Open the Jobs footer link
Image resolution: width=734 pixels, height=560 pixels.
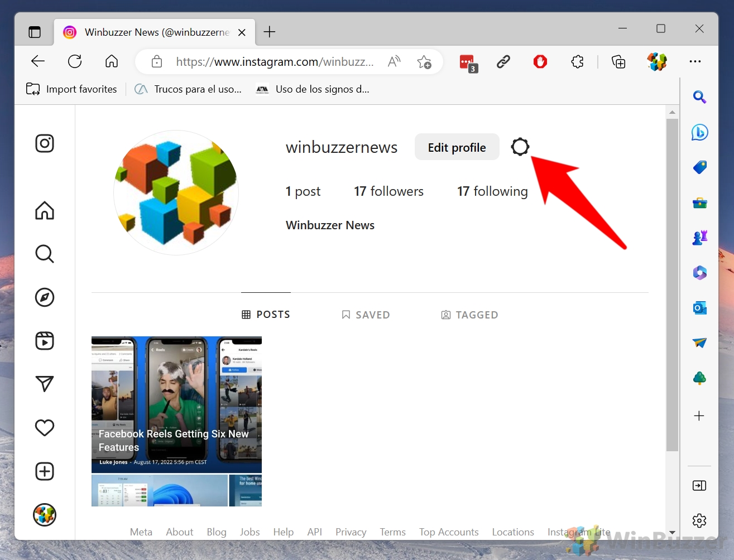pyautogui.click(x=250, y=532)
